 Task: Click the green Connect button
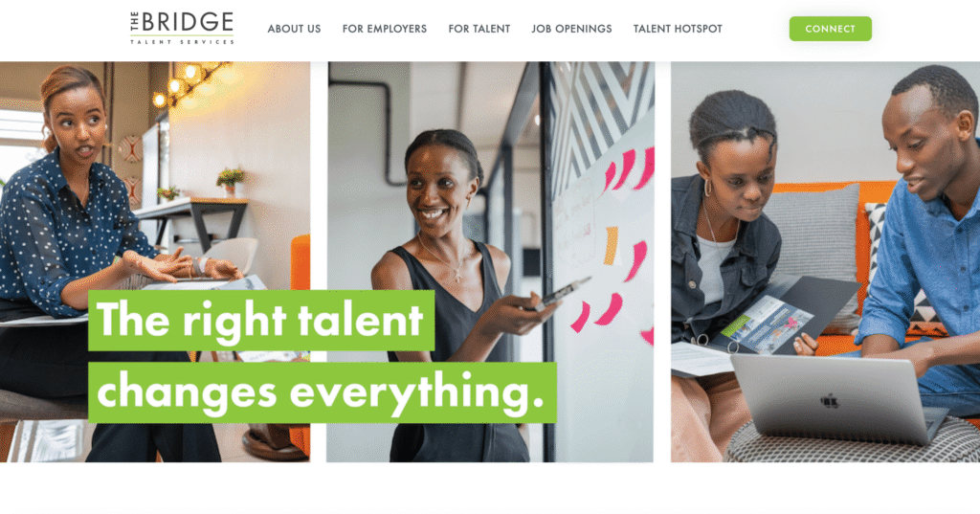pos(830,29)
